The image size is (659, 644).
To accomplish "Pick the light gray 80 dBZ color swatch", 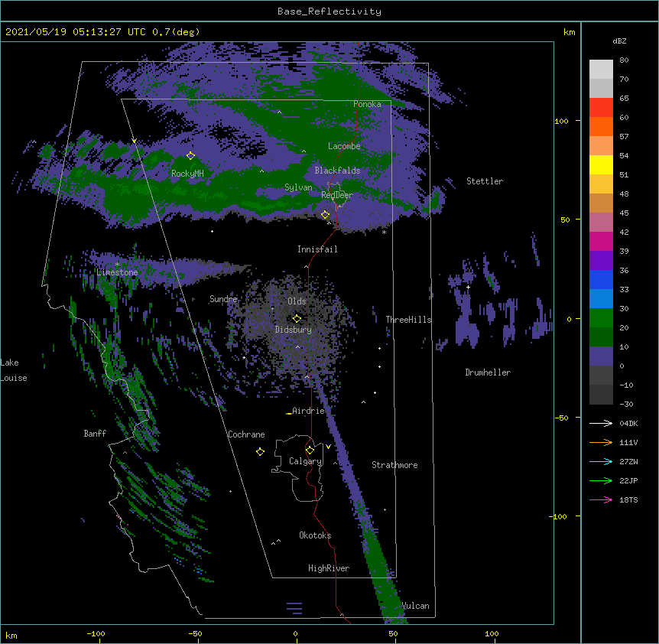I will 601,70.
